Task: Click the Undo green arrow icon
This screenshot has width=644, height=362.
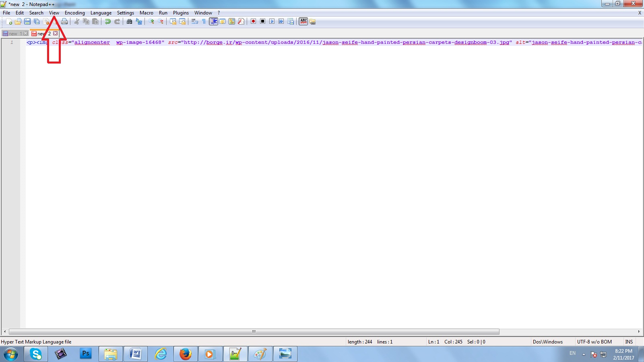Action: 107,21
